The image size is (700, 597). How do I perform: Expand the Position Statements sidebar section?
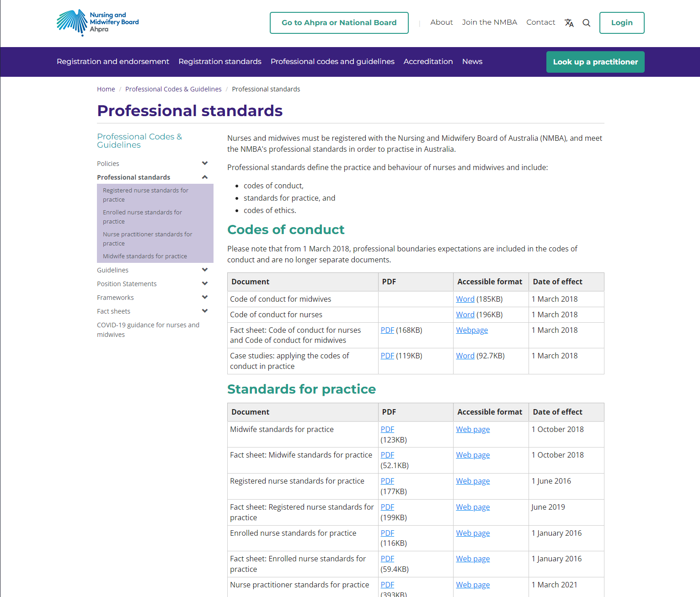click(205, 283)
